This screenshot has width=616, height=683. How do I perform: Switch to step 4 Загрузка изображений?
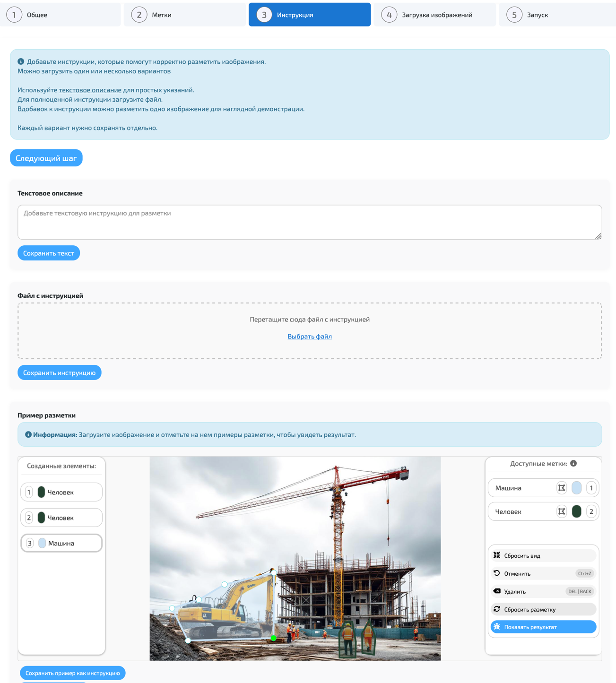[434, 15]
